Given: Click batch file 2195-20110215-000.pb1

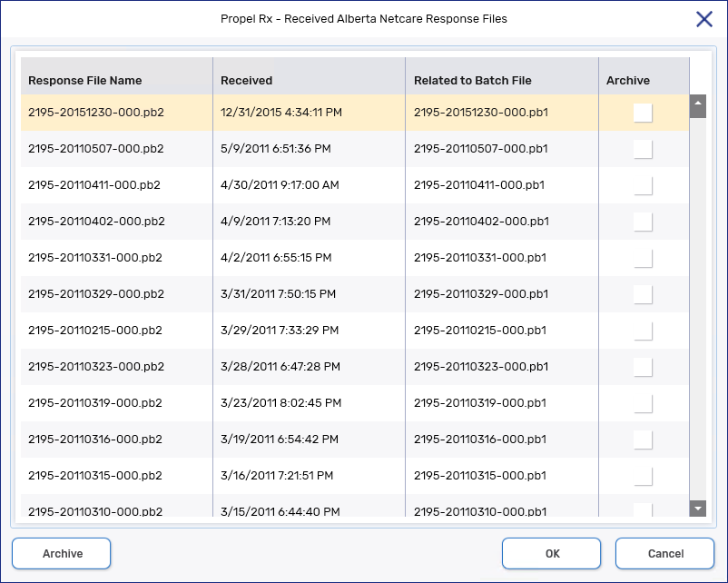Looking at the screenshot, I should point(480,330).
